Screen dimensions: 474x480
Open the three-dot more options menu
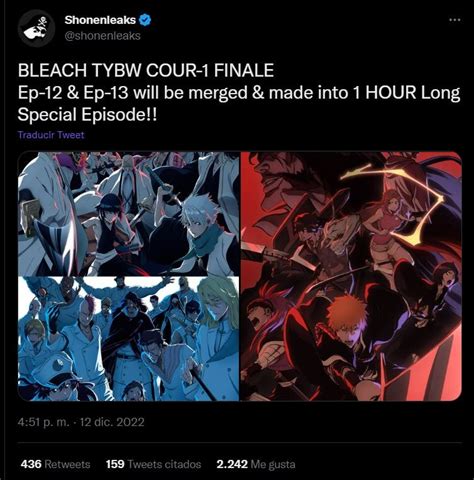click(455, 20)
